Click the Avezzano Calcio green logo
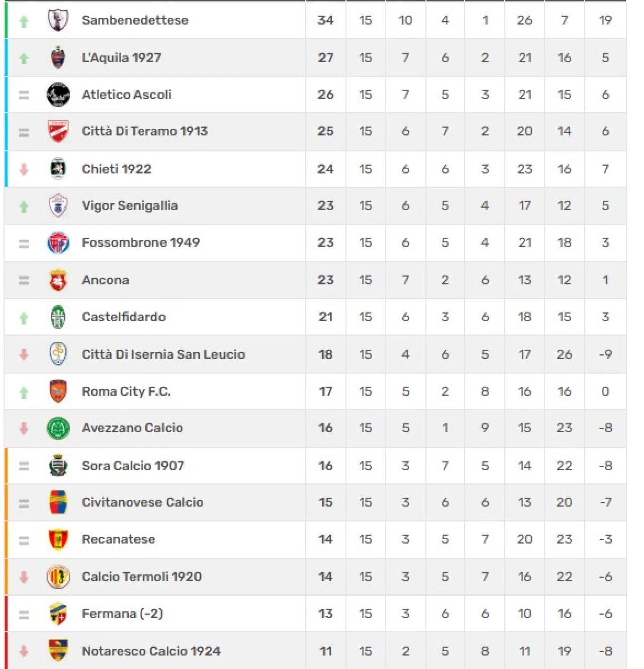 58,428
